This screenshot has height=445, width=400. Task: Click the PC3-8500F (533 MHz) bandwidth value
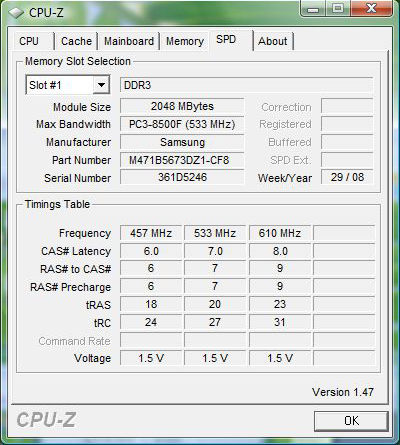pyautogui.click(x=182, y=124)
